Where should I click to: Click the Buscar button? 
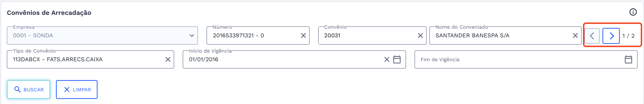coord(29,90)
